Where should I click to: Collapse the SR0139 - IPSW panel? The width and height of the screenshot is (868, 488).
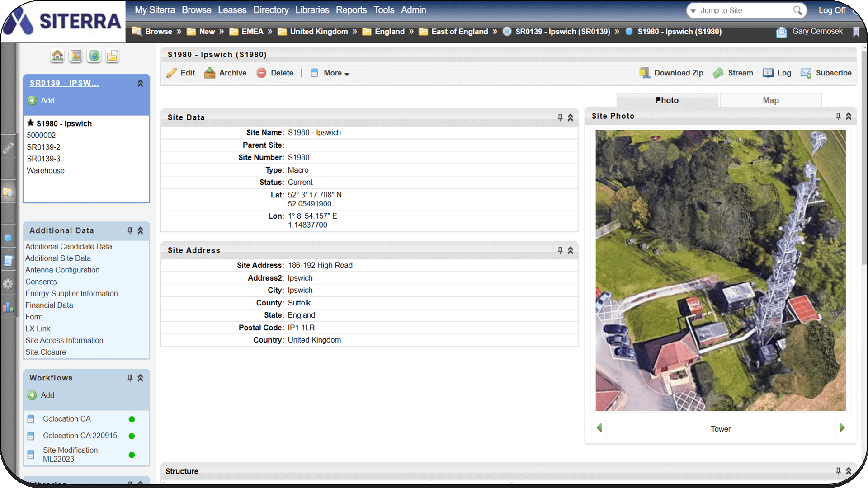[141, 83]
